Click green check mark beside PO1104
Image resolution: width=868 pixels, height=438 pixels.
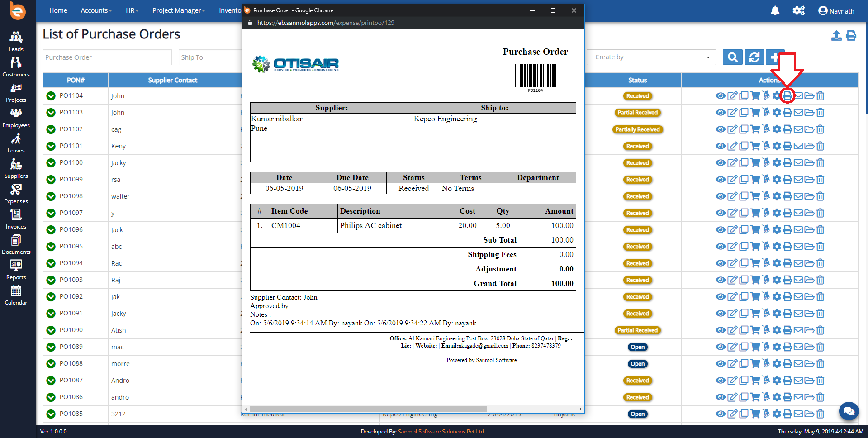[51, 96]
